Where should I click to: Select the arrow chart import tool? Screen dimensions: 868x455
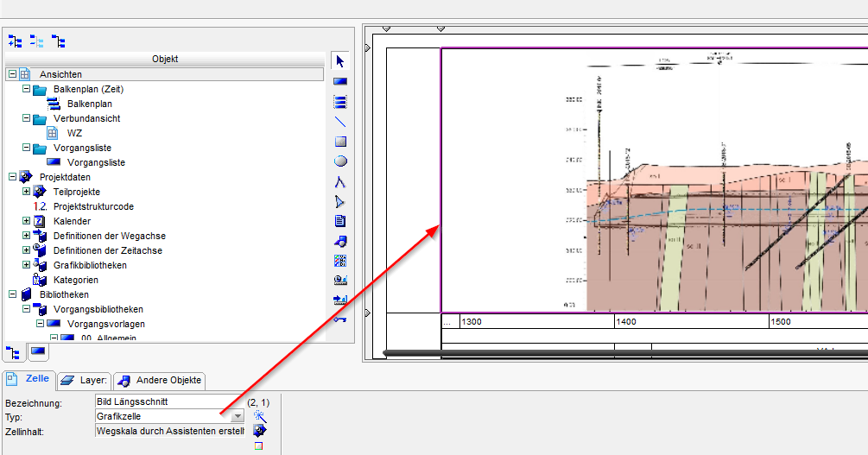340,300
